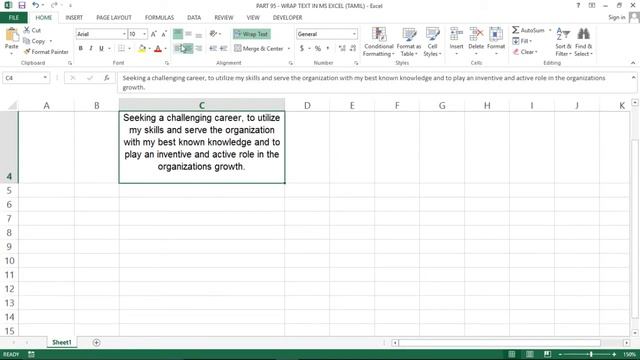Copy the selected cell
This screenshot has width=640, height=360.
coord(34,41)
